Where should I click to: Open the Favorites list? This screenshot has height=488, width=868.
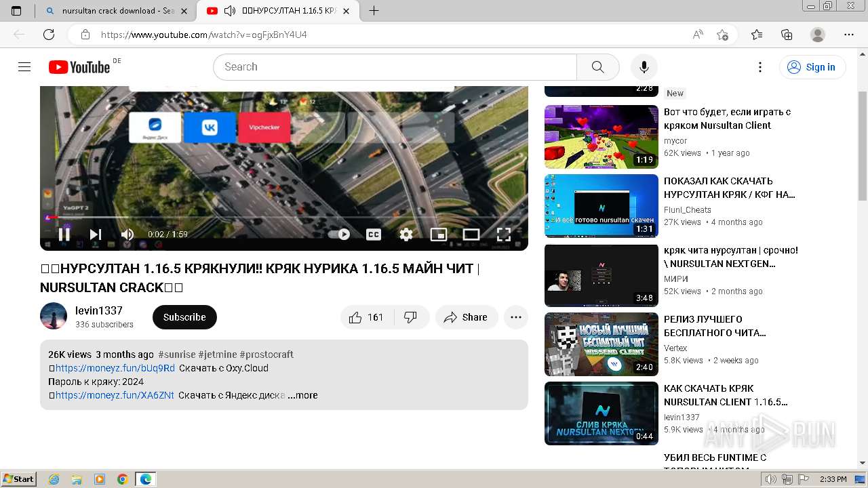(757, 35)
